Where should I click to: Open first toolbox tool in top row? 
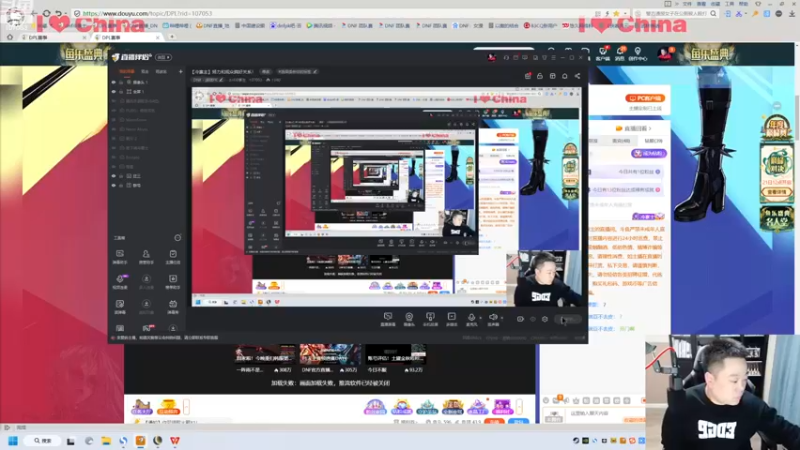click(x=120, y=257)
